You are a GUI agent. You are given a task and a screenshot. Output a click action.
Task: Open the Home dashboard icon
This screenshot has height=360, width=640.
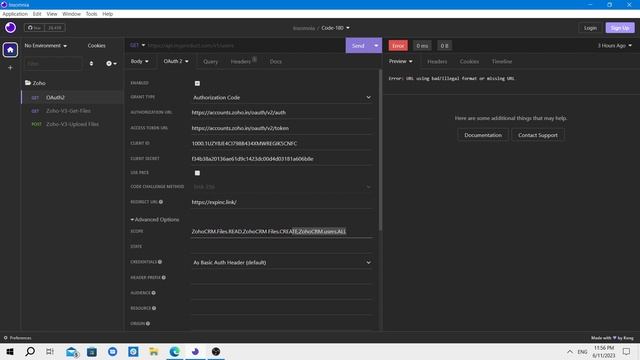[10, 50]
